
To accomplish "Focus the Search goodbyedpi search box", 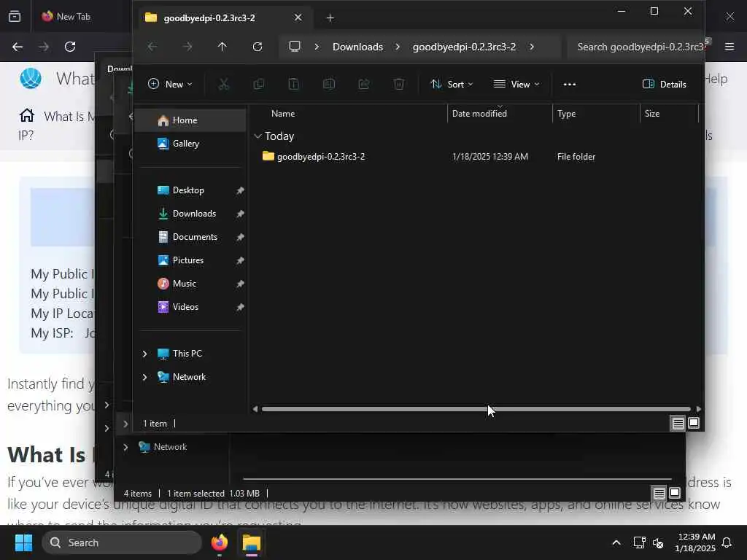I will coord(636,47).
